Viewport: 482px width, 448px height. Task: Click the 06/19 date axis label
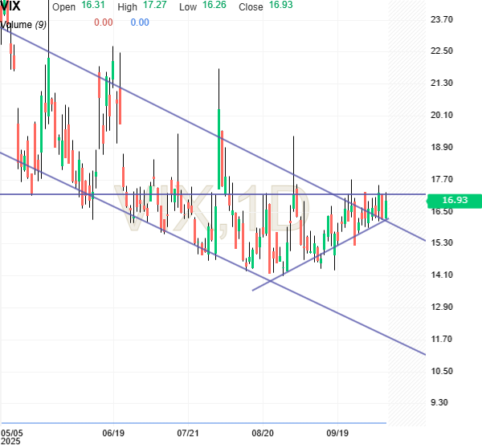[x=112, y=433]
